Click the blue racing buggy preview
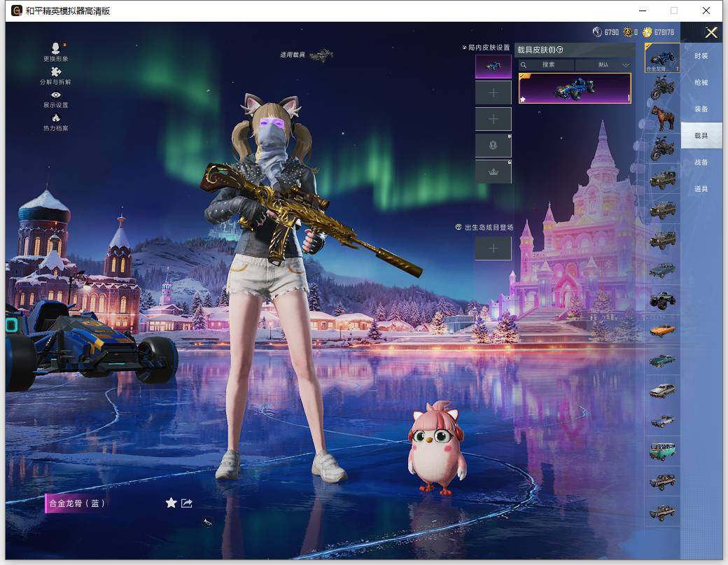 pyautogui.click(x=92, y=345)
